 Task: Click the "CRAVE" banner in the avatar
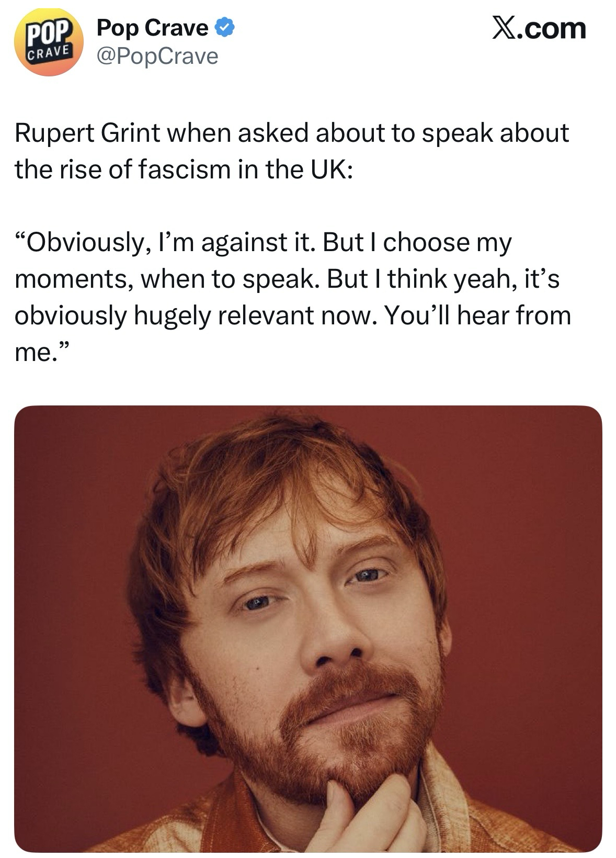48,53
